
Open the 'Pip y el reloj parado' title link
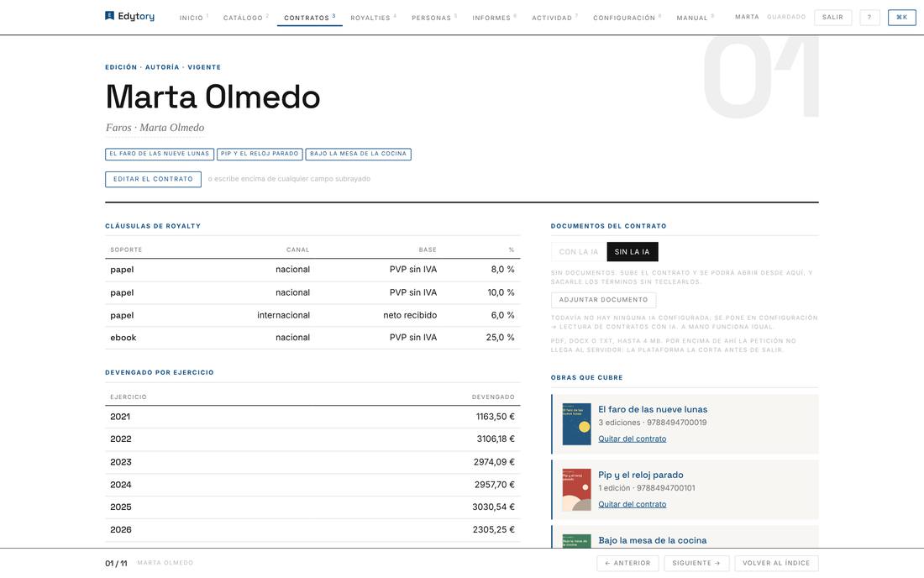tap(641, 475)
